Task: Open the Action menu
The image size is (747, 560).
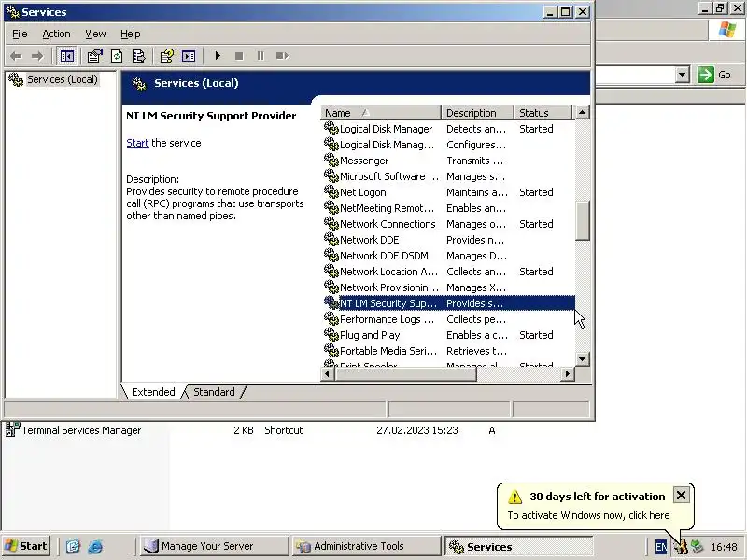Action: 56,34
